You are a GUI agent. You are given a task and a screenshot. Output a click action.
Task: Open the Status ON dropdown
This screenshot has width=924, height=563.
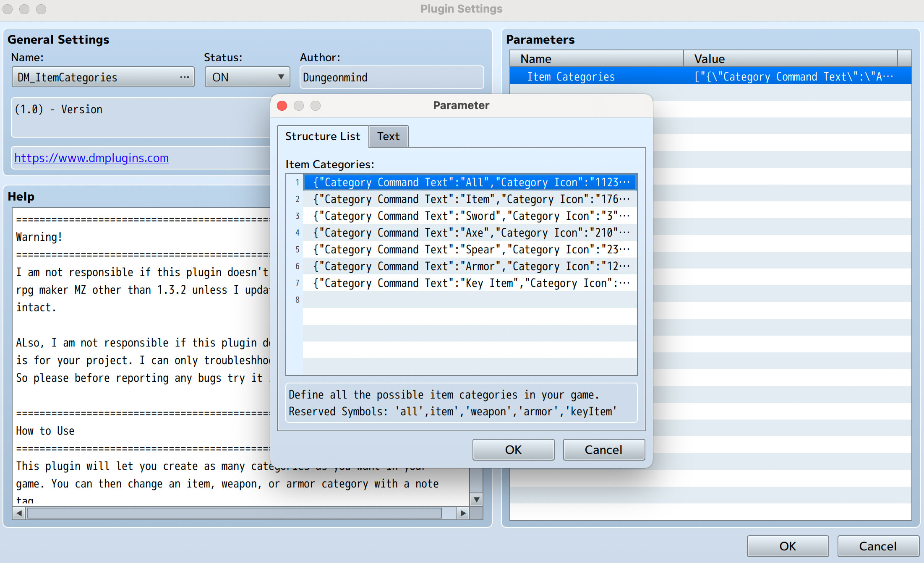pos(247,77)
